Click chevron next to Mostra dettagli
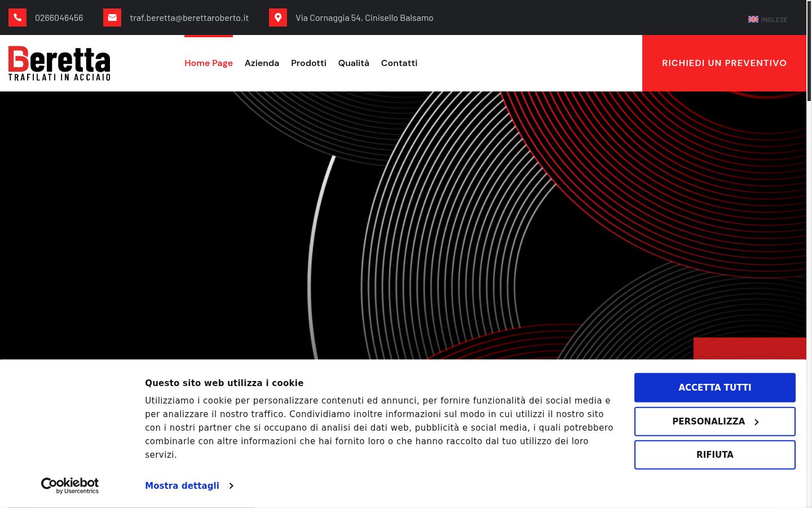Image resolution: width=812 pixels, height=508 pixels. coord(231,486)
